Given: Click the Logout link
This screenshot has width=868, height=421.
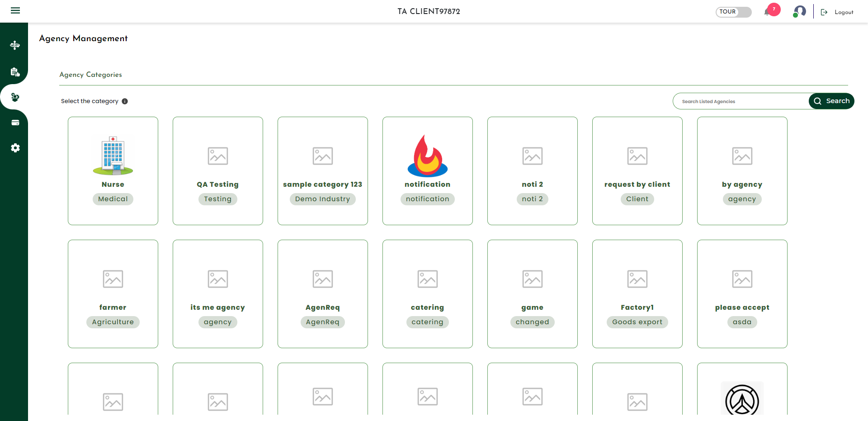Looking at the screenshot, I should click(843, 12).
